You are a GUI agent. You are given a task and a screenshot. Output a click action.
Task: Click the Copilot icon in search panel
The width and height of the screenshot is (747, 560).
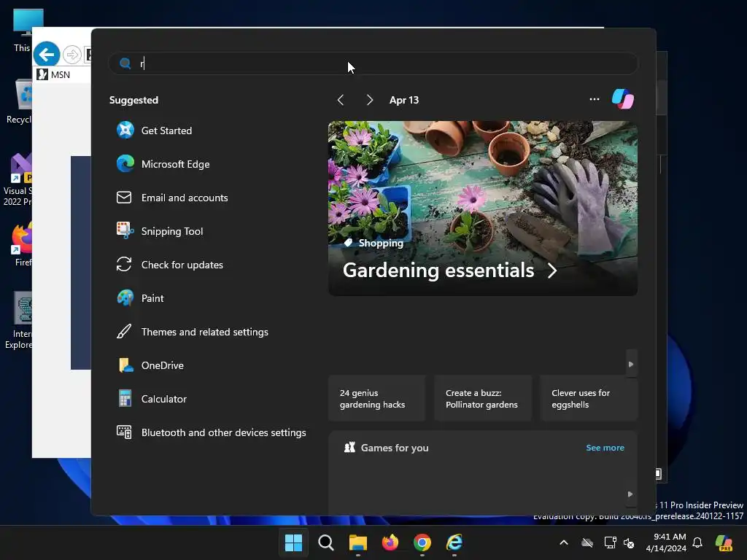[623, 99]
